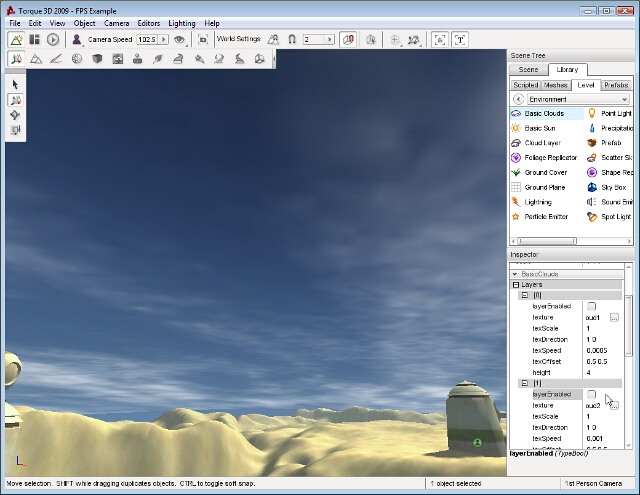Enable layerEnabled checkbox for layer [0]

point(591,306)
